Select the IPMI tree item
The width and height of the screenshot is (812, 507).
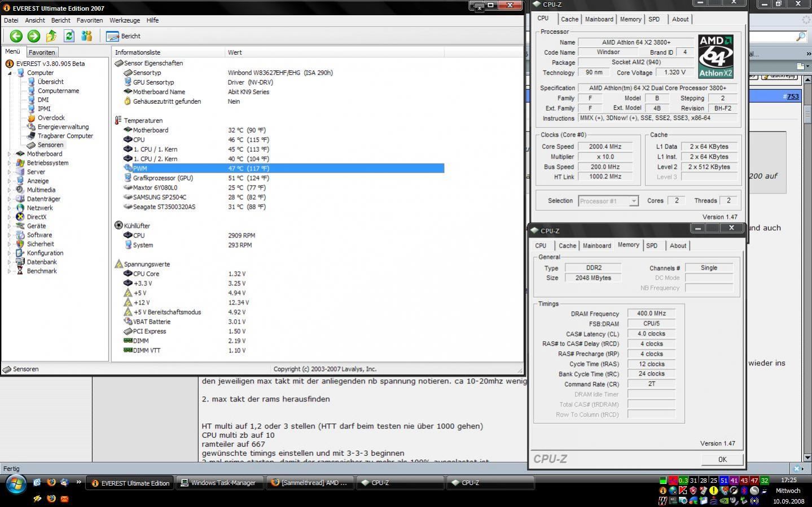coord(44,109)
